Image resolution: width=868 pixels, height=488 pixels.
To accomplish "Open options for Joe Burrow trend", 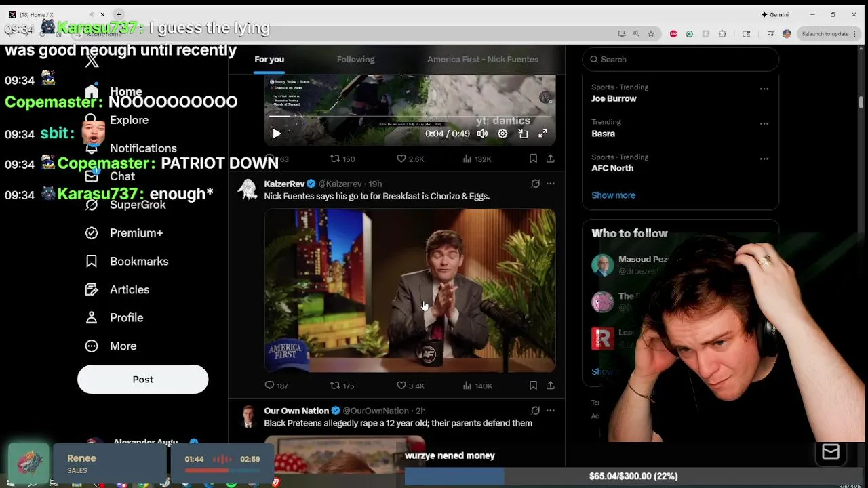I will point(764,89).
